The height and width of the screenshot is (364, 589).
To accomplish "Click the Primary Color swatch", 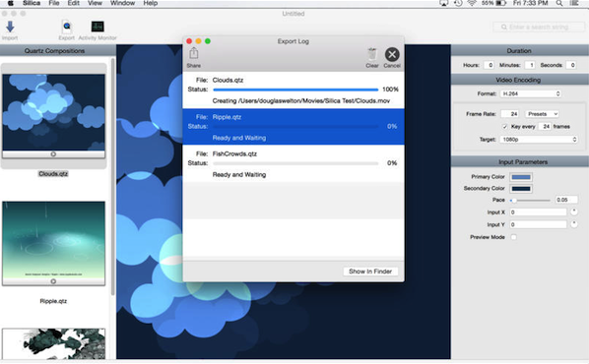I will (x=521, y=177).
